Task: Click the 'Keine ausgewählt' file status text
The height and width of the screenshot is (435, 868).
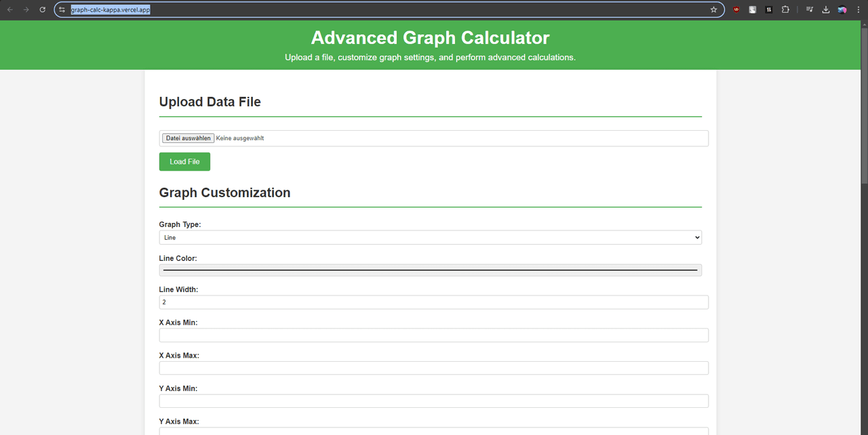Action: 240,138
